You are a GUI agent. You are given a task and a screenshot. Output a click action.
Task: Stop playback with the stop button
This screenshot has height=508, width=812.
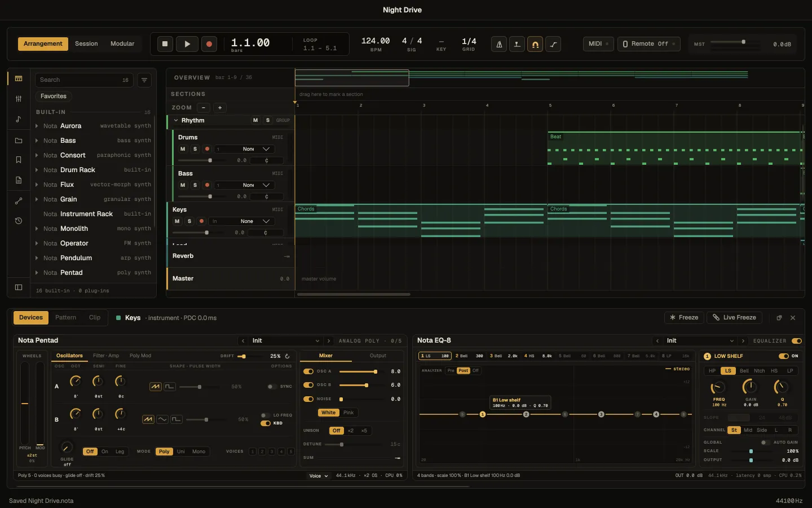coord(165,44)
